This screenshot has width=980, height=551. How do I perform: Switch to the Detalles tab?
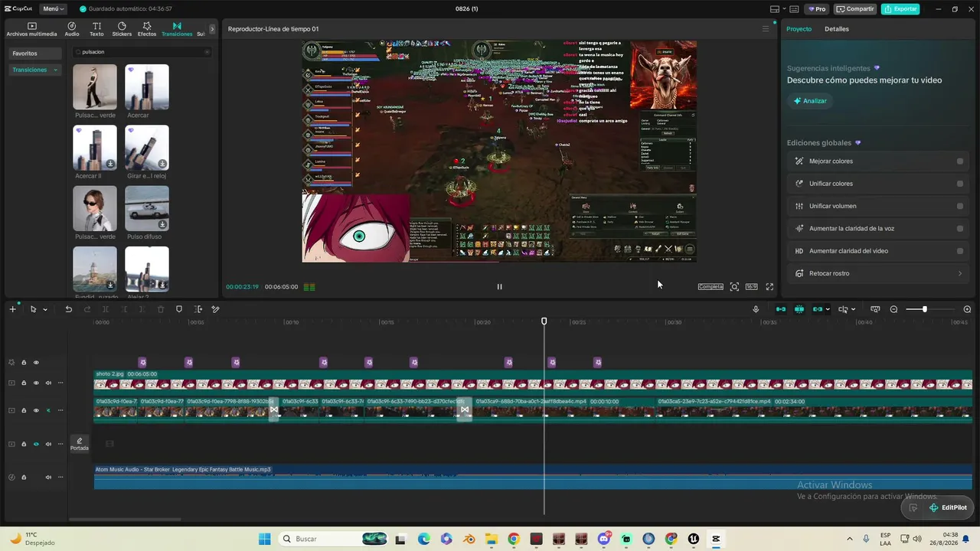pos(837,29)
